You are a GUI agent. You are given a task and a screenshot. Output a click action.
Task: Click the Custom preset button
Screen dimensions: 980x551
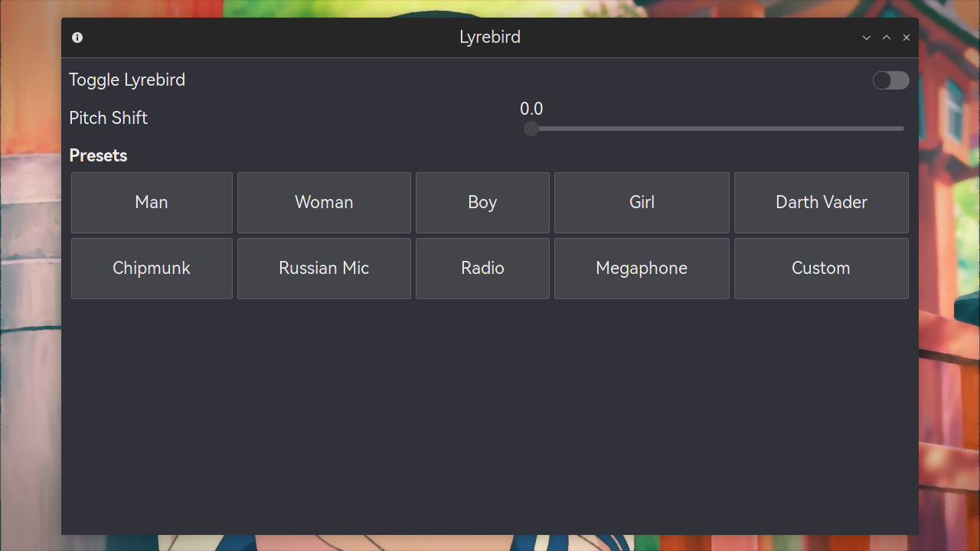[821, 269]
